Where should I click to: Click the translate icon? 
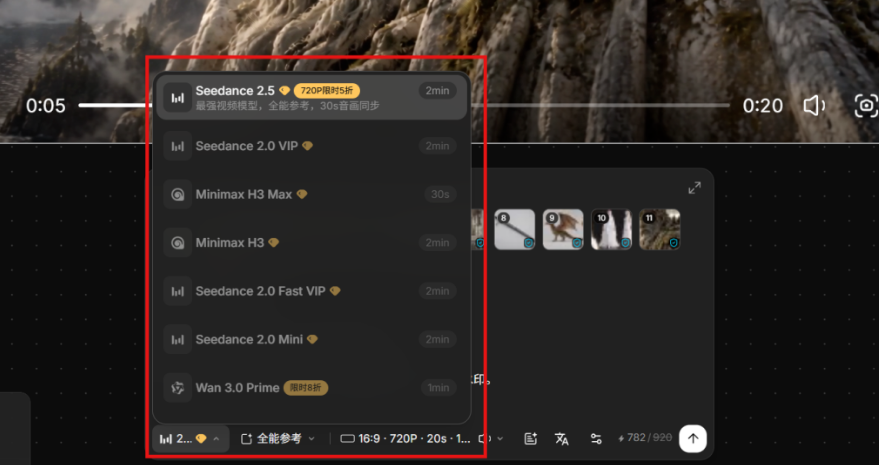click(x=562, y=439)
